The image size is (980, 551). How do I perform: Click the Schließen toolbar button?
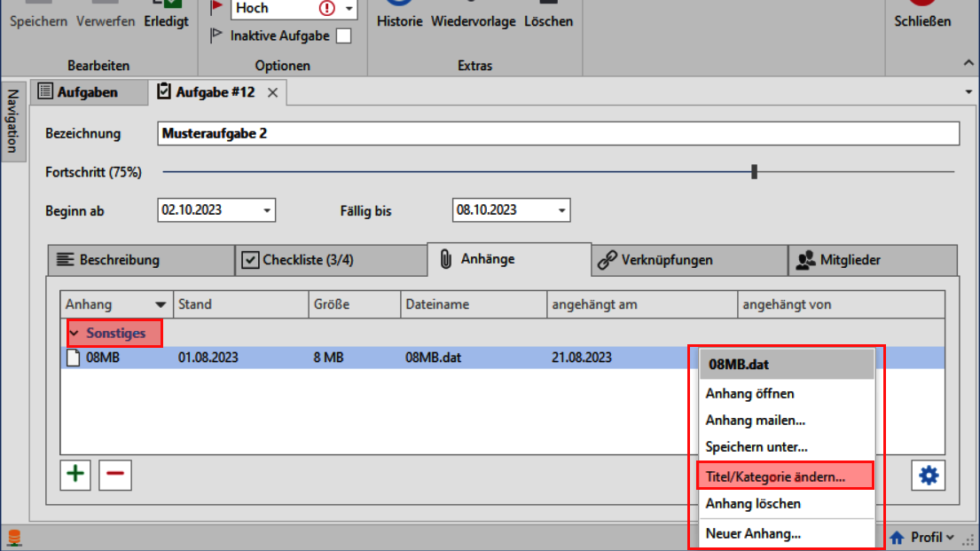click(x=922, y=21)
